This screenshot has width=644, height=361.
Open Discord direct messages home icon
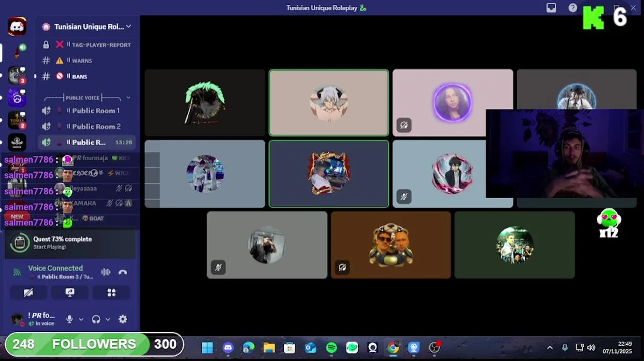17,26
